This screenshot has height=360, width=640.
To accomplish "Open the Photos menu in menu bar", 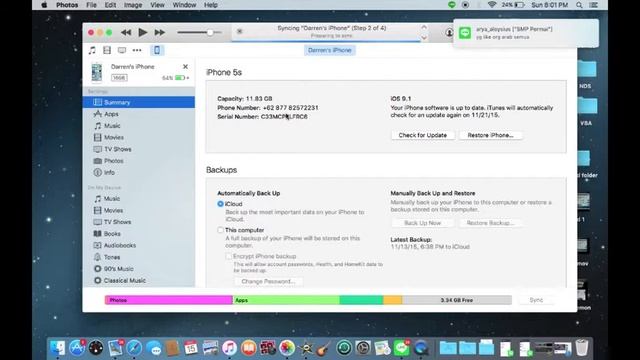I will [67, 5].
